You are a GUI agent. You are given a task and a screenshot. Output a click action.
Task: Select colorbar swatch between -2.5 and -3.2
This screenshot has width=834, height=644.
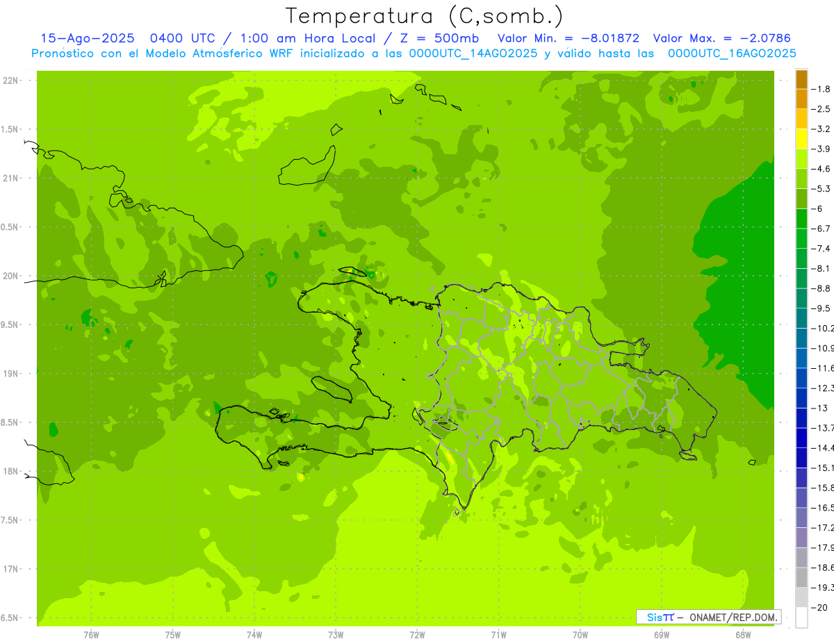[x=801, y=119]
